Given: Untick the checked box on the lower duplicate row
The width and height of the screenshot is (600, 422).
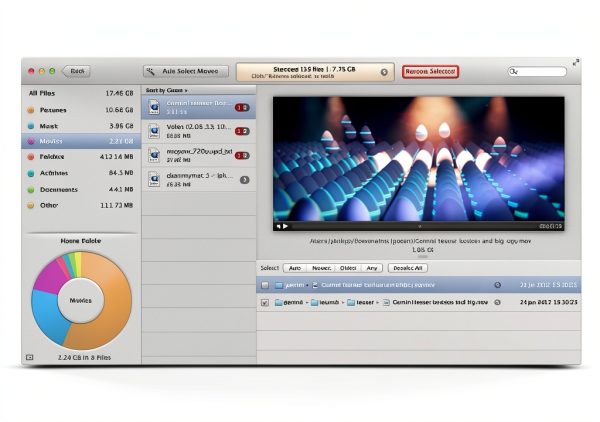Looking at the screenshot, I should click(x=264, y=303).
